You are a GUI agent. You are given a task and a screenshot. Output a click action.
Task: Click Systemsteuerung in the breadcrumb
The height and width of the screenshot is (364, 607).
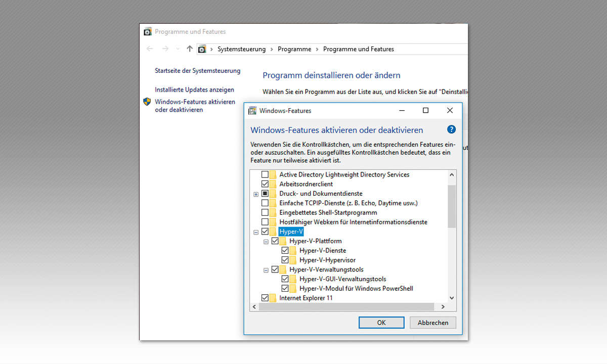coord(241,49)
